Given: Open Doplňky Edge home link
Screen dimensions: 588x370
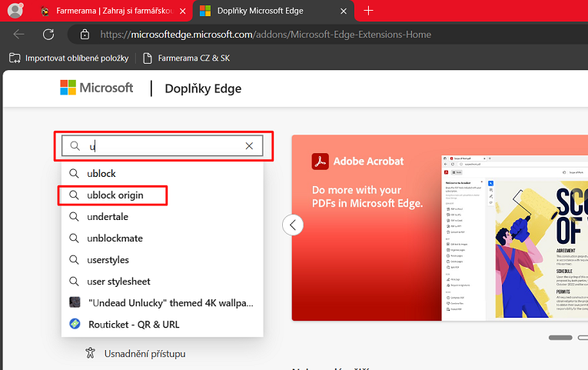Looking at the screenshot, I should pyautogui.click(x=203, y=88).
